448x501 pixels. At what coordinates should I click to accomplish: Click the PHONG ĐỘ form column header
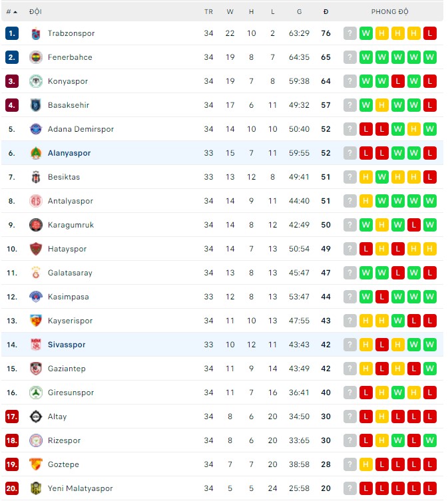coord(389,12)
